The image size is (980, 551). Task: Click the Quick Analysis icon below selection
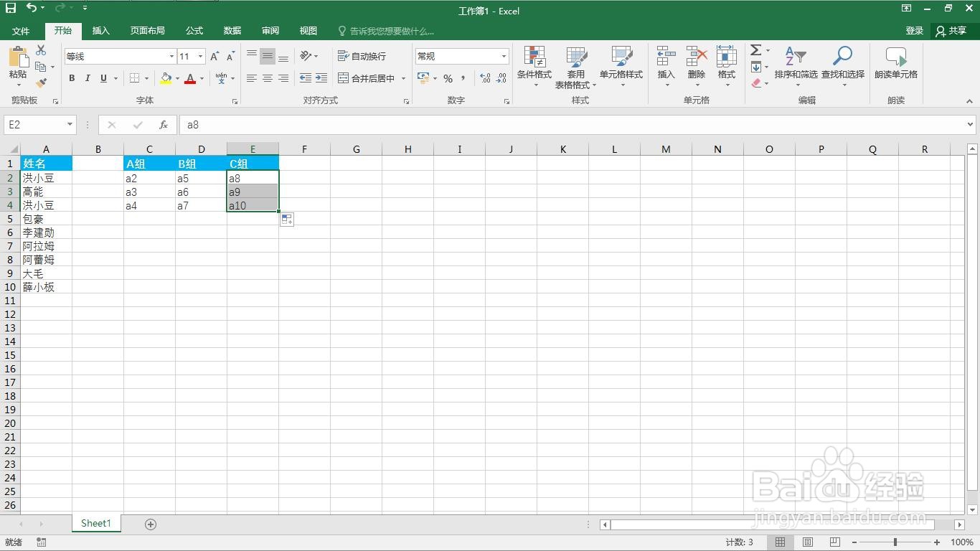tap(287, 220)
